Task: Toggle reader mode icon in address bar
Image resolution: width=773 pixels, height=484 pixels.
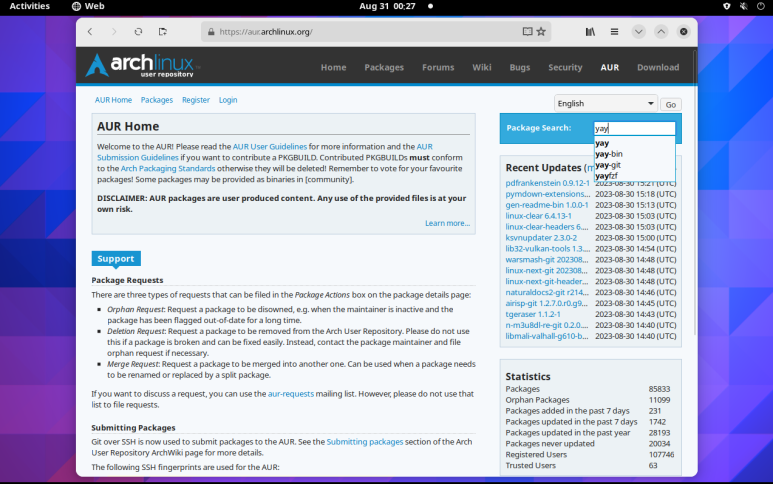Action: [x=527, y=32]
